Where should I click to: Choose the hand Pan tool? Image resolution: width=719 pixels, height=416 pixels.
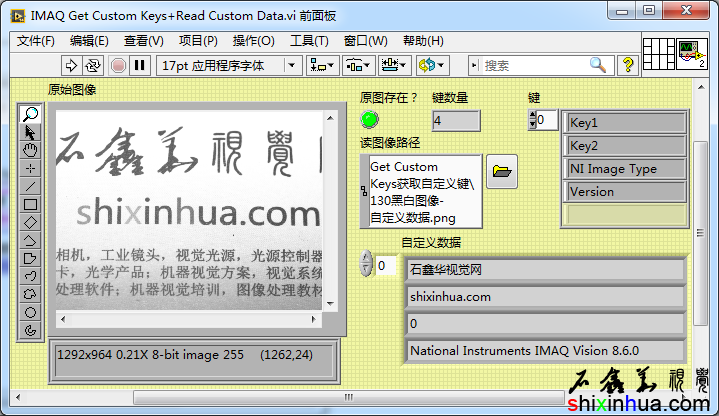(30, 150)
